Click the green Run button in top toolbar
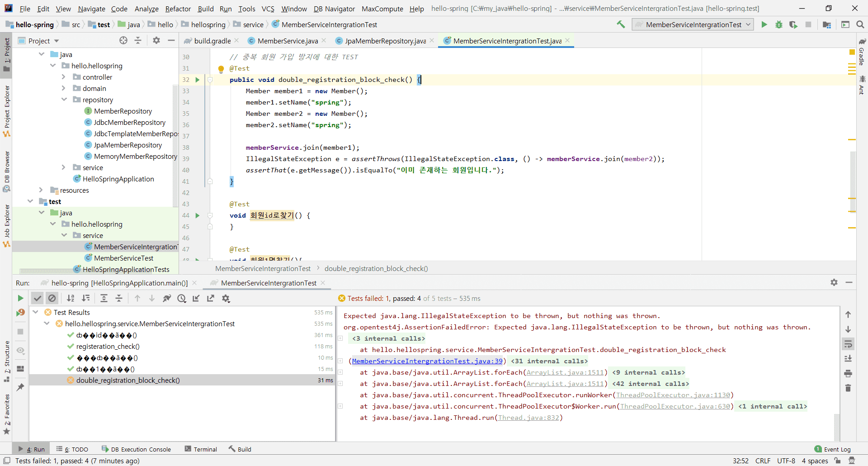The height and width of the screenshot is (466, 868). pos(764,24)
